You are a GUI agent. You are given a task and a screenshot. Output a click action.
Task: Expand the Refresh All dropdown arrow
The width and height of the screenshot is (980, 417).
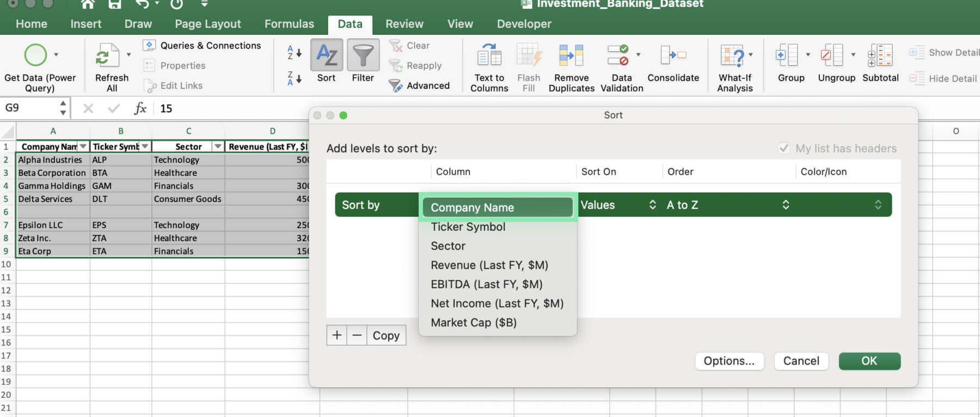click(128, 54)
